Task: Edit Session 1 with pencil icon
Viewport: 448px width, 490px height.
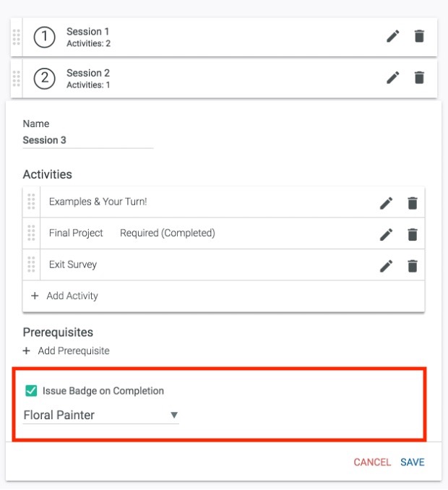Action: coord(392,36)
